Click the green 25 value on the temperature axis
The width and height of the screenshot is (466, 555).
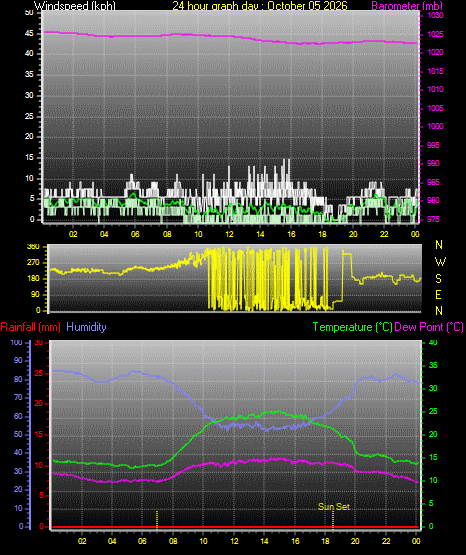coord(433,412)
